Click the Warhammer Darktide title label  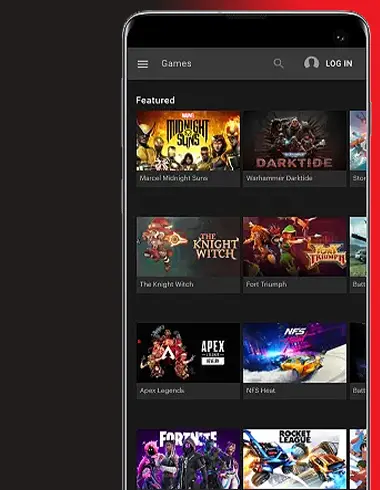tap(279, 178)
